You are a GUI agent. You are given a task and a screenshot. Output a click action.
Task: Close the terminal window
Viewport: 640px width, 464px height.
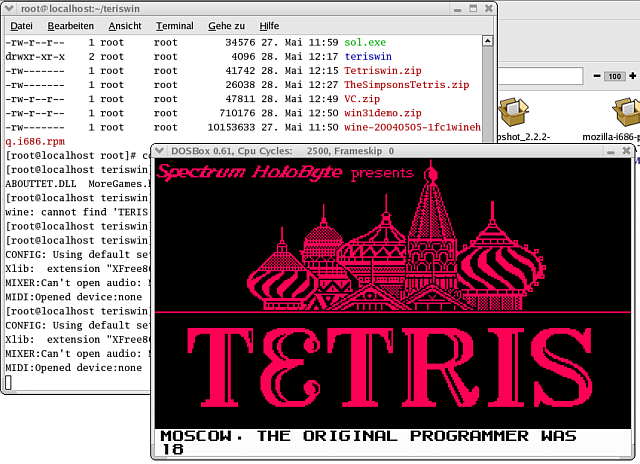click(489, 8)
